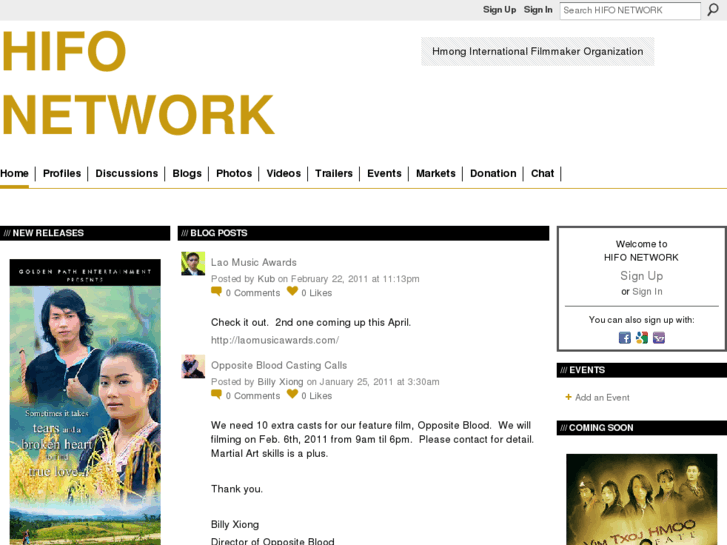Click the Blog Posts section header
This screenshot has height=545, width=727.
pyautogui.click(x=363, y=233)
